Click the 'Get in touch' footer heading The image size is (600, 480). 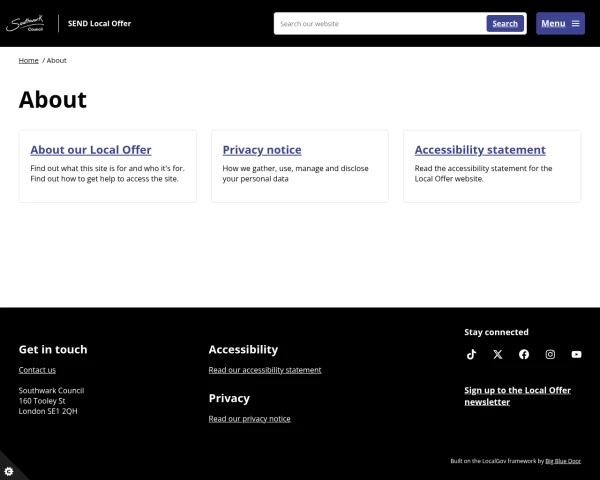pos(53,349)
